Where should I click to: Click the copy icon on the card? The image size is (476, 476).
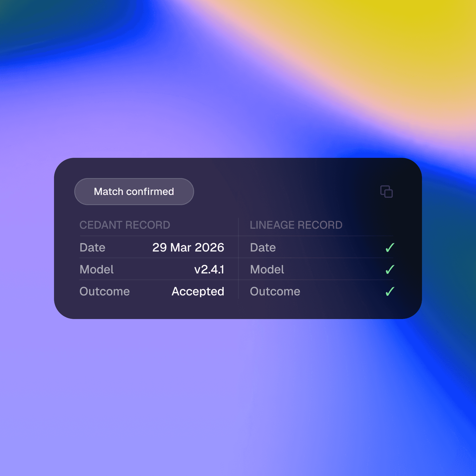pyautogui.click(x=387, y=192)
